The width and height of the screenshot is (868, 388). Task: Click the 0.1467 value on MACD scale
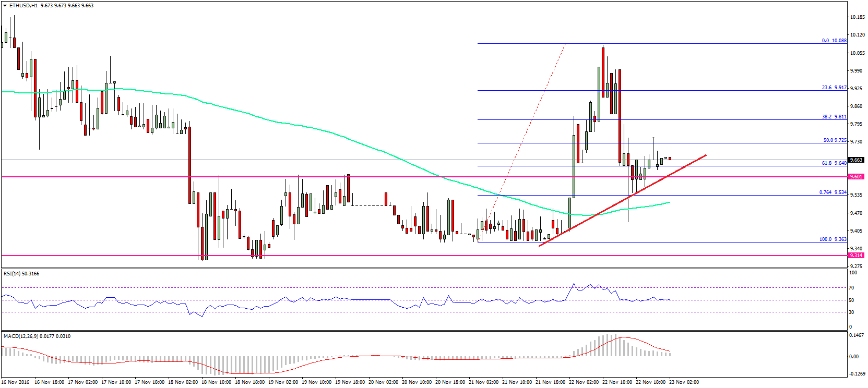coord(855,335)
